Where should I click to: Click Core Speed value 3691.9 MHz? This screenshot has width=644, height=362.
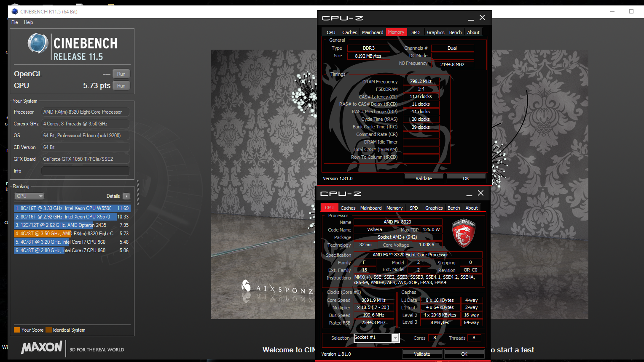click(x=373, y=300)
